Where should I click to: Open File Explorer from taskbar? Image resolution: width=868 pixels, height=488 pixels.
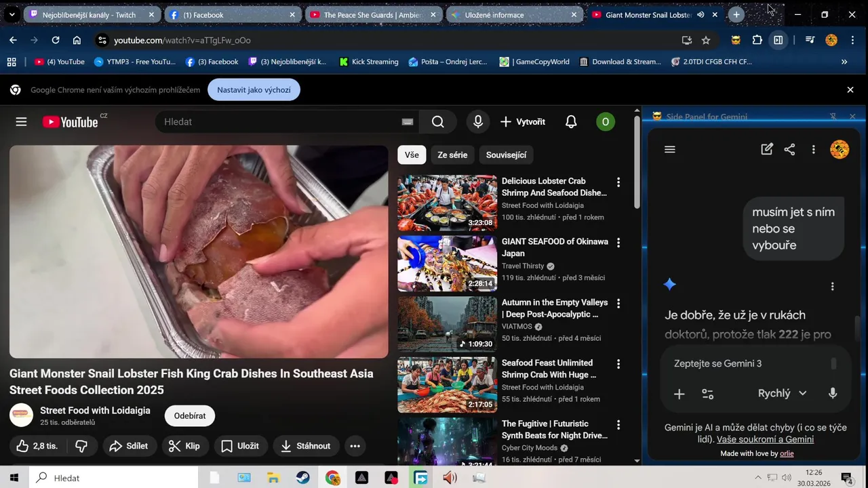tap(273, 478)
